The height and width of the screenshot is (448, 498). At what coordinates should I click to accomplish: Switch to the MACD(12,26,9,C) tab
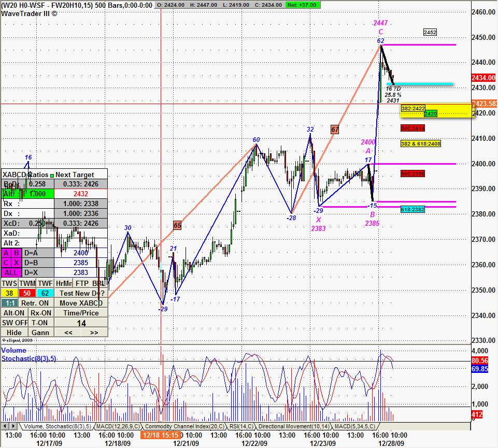click(117, 426)
